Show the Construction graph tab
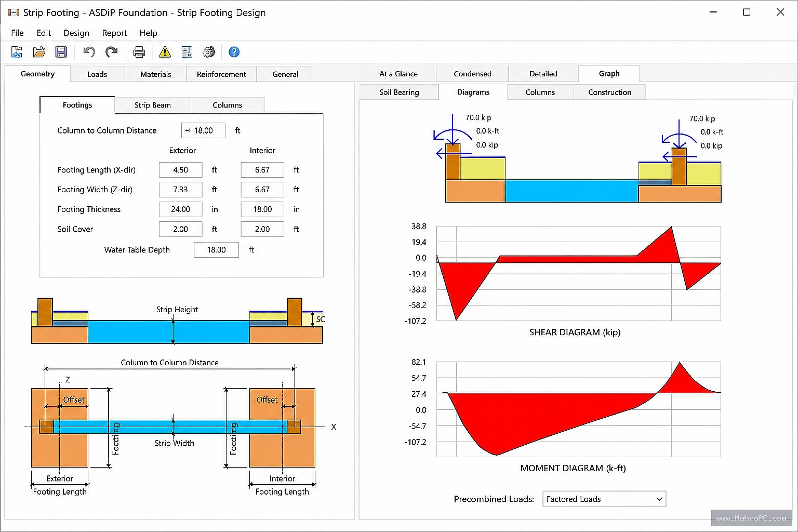The image size is (798, 532). coord(610,92)
